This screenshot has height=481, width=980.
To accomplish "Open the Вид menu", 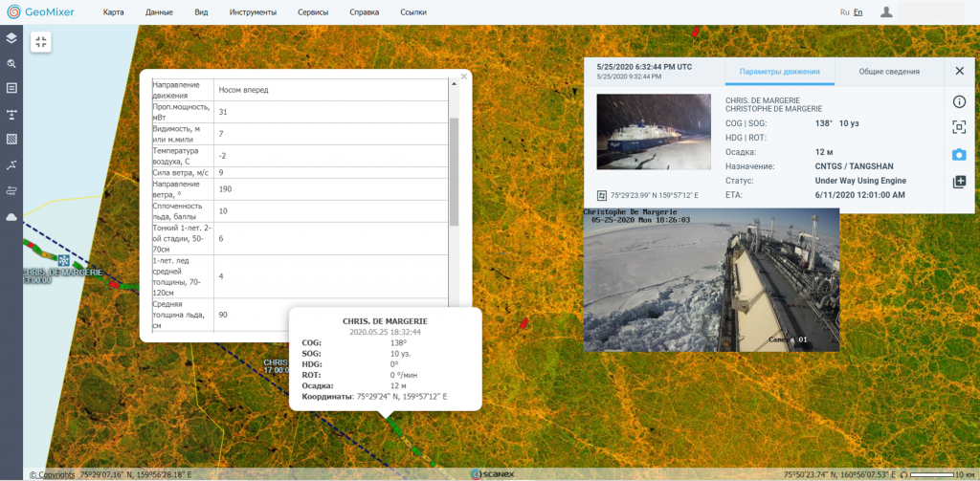I will click(201, 12).
